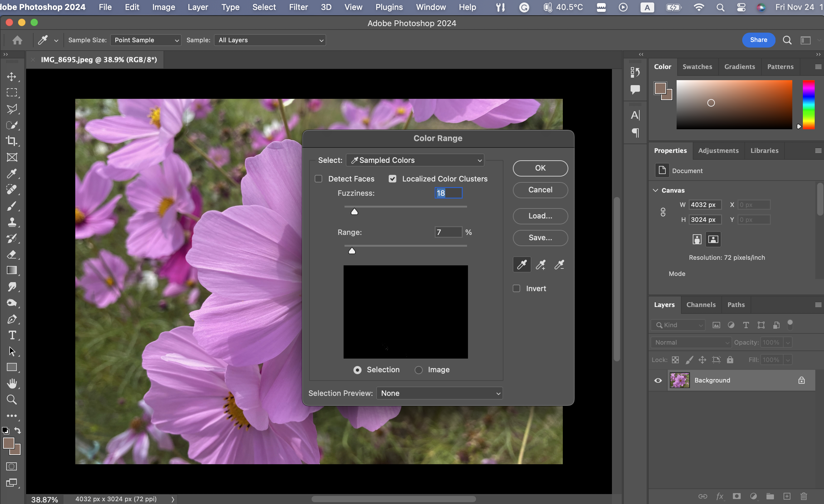
Task: Select the Crop tool
Action: (12, 141)
